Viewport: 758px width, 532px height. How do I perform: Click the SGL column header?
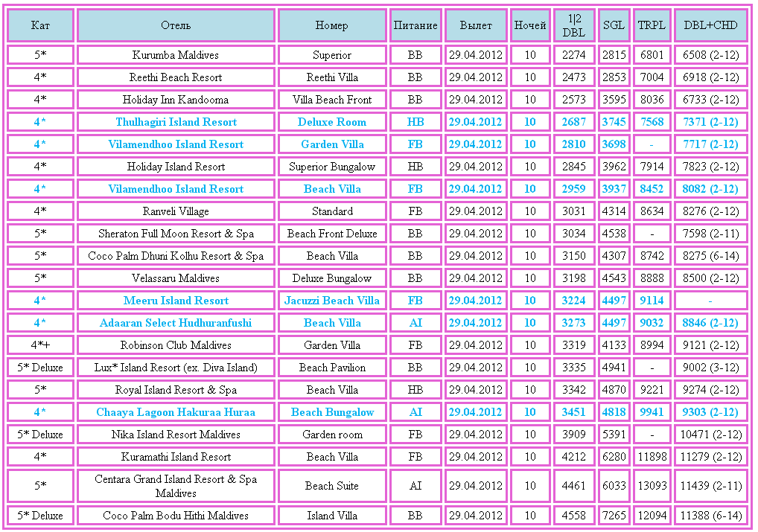coord(614,25)
